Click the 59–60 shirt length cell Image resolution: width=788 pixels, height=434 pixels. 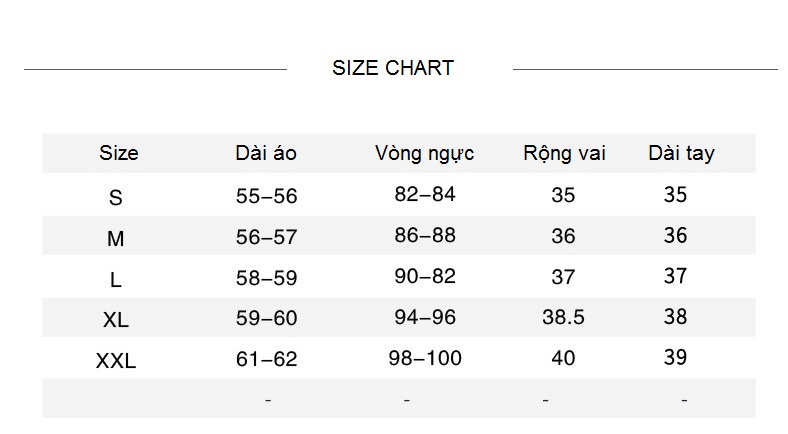click(x=267, y=318)
